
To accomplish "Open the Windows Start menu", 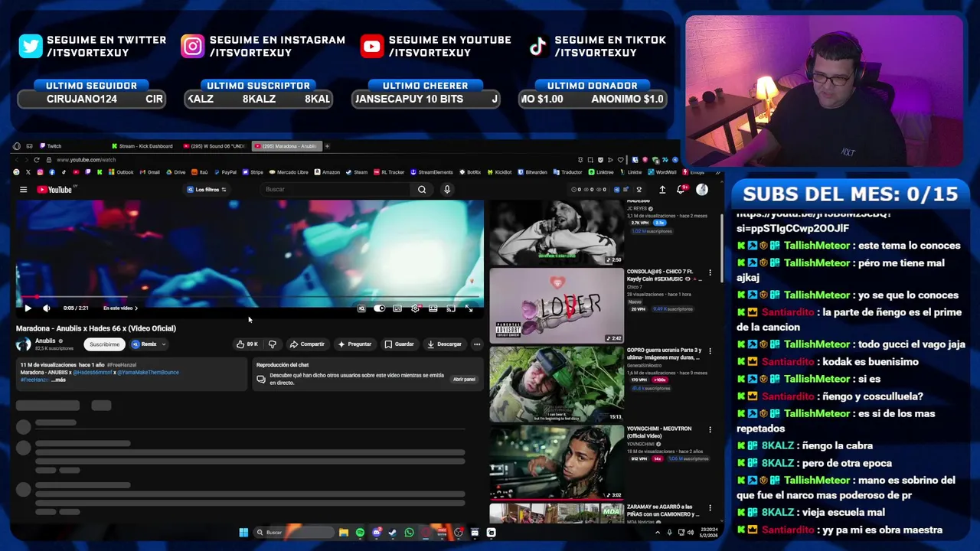I will click(243, 533).
